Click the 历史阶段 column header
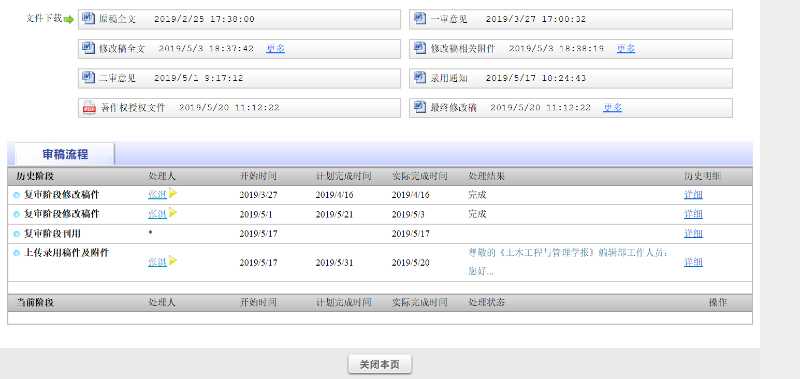Viewport: 800px width, 379px height. (x=35, y=176)
